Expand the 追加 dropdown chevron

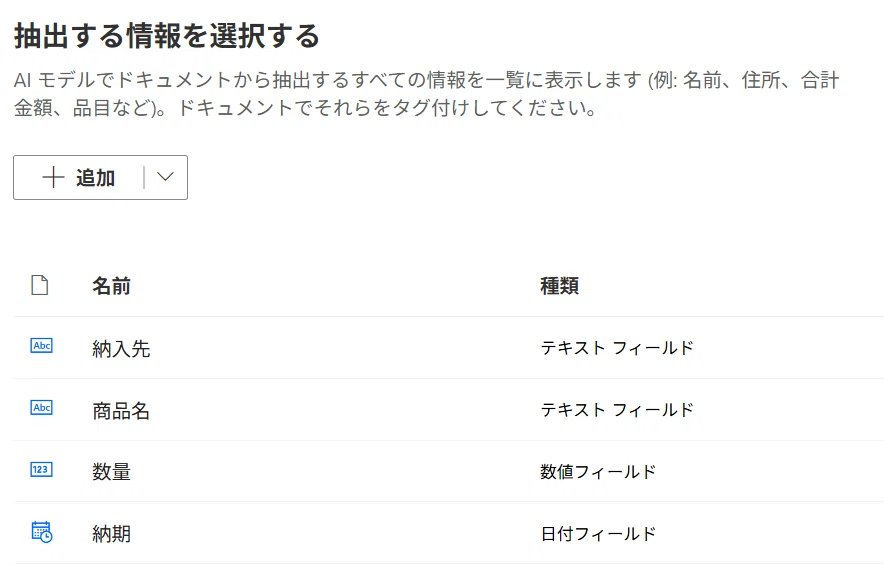point(165,177)
